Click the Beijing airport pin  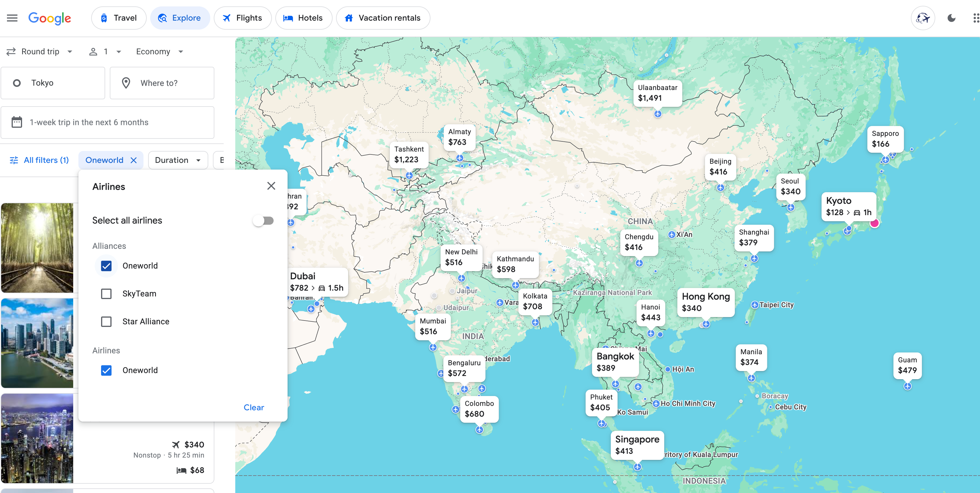(x=720, y=188)
